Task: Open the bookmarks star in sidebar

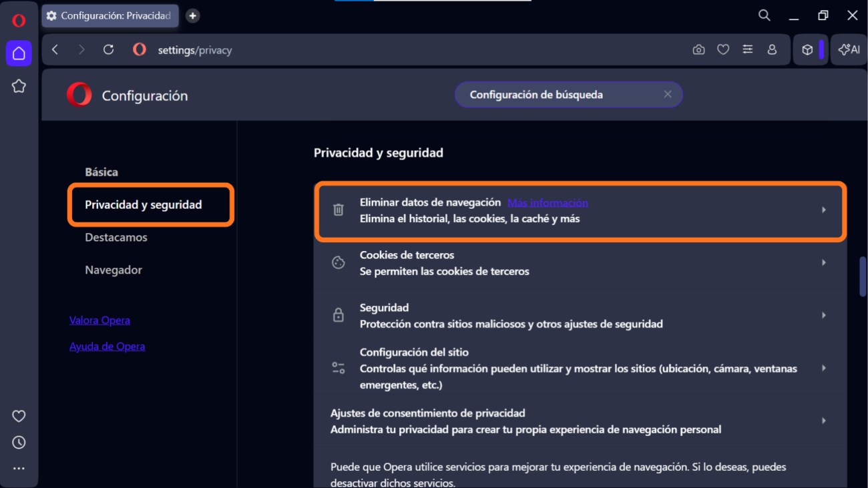Action: pos(19,86)
